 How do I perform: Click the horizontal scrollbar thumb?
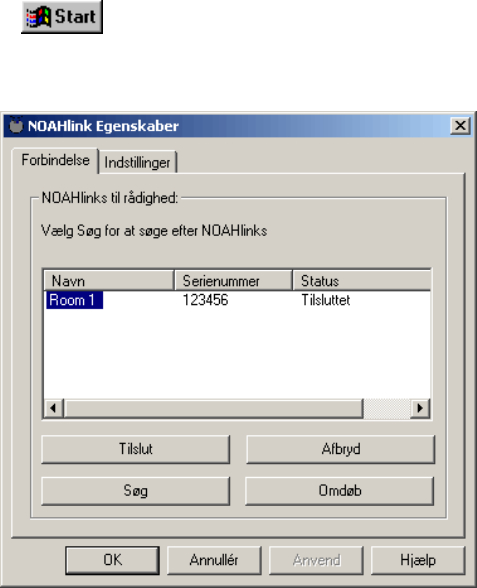point(213,408)
